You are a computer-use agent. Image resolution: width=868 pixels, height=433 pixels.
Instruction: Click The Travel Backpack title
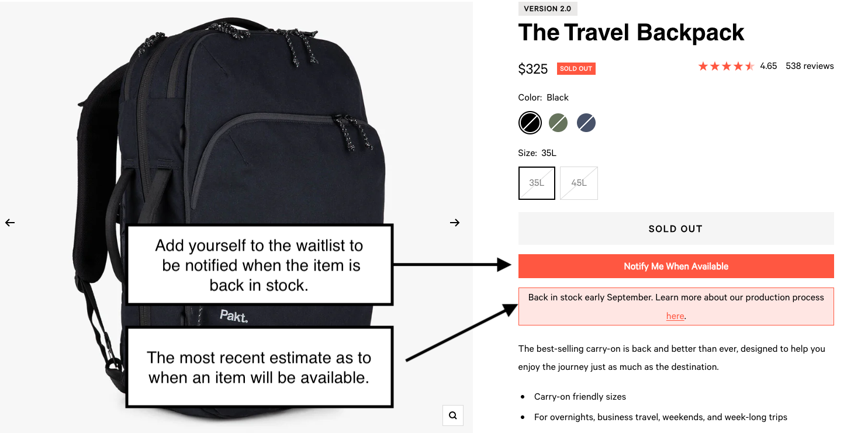pyautogui.click(x=631, y=33)
